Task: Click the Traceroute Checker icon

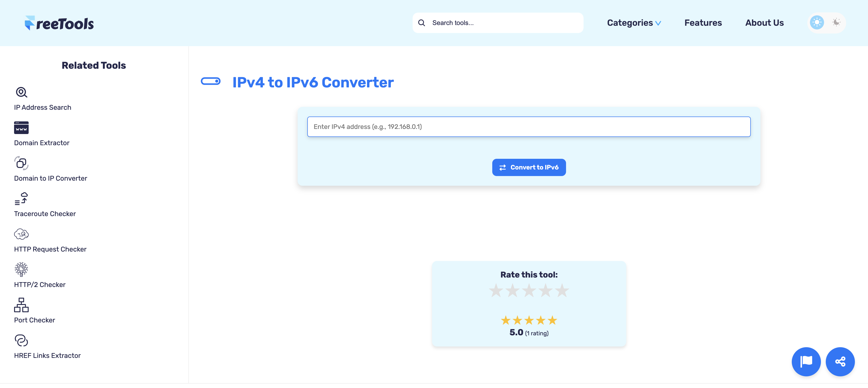Action: 21,199
